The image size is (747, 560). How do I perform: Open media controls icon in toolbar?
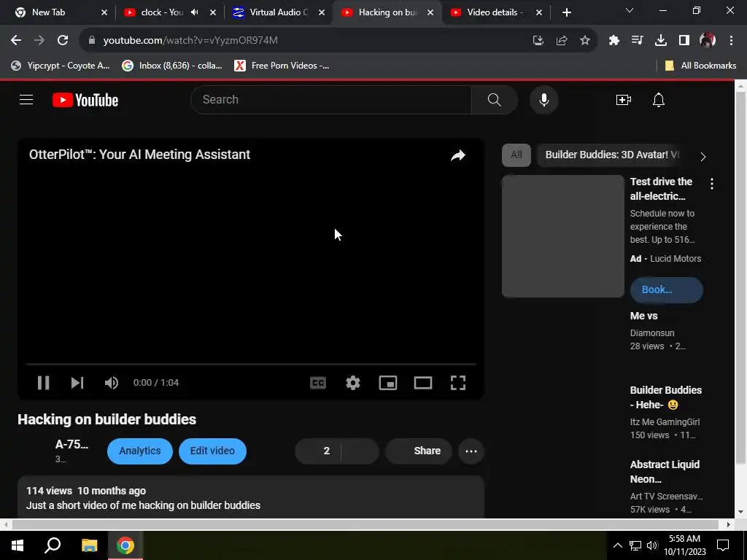pyautogui.click(x=637, y=41)
